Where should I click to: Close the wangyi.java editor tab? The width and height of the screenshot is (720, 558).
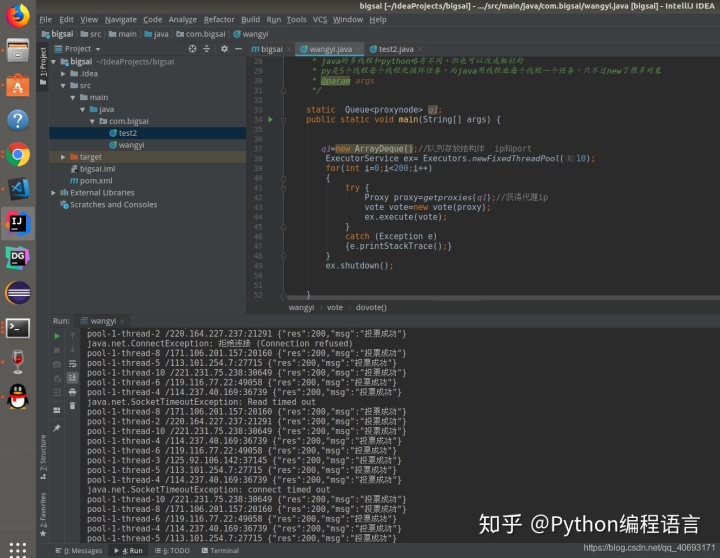pyautogui.click(x=358, y=49)
